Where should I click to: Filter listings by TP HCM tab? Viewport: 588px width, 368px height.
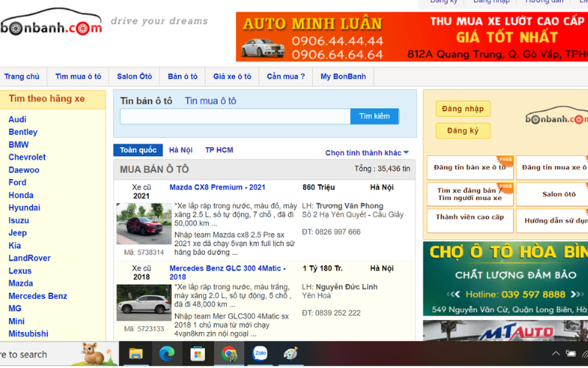(219, 150)
